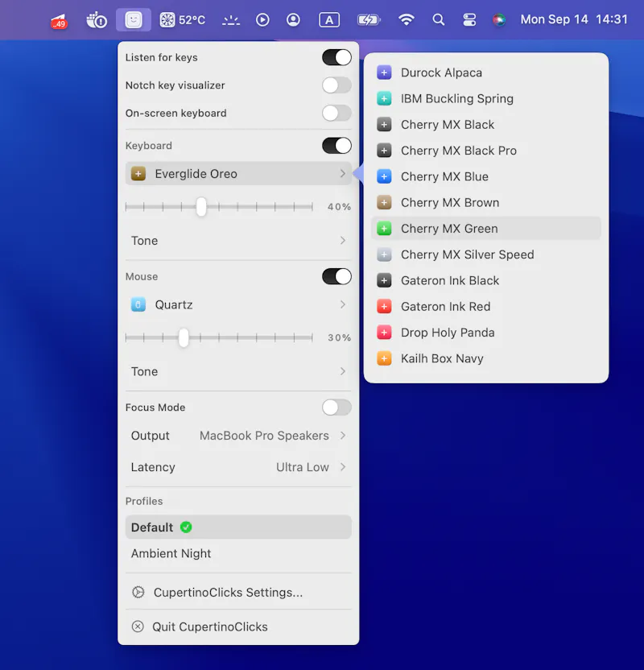This screenshot has height=670, width=644.
Task: Click the 52°C fan temperature indicator
Action: pyautogui.click(x=183, y=19)
